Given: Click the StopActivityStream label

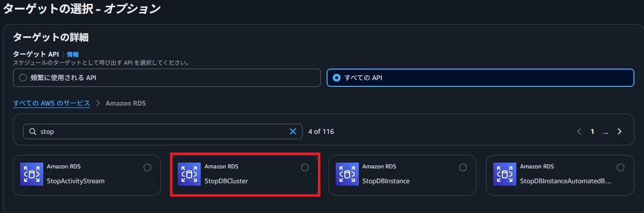Looking at the screenshot, I should pyautogui.click(x=75, y=181).
